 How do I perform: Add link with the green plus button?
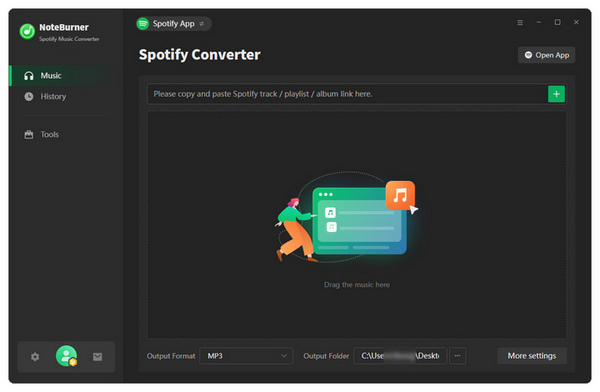coord(556,94)
